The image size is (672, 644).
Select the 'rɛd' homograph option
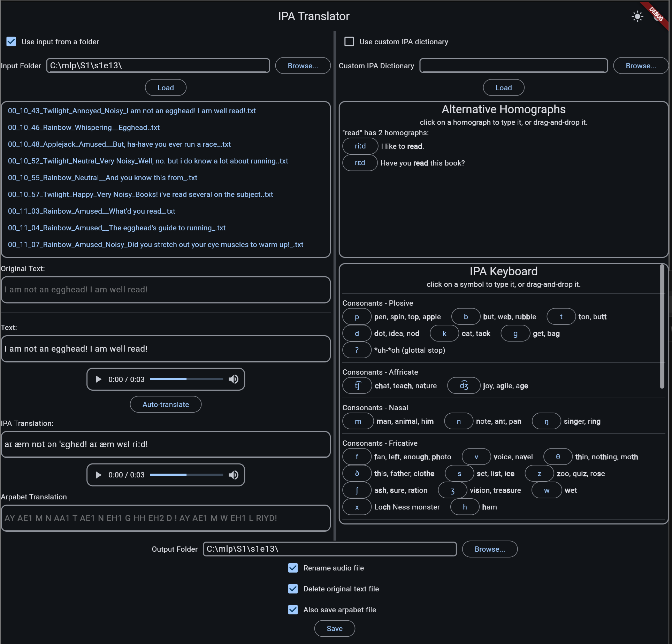click(360, 163)
